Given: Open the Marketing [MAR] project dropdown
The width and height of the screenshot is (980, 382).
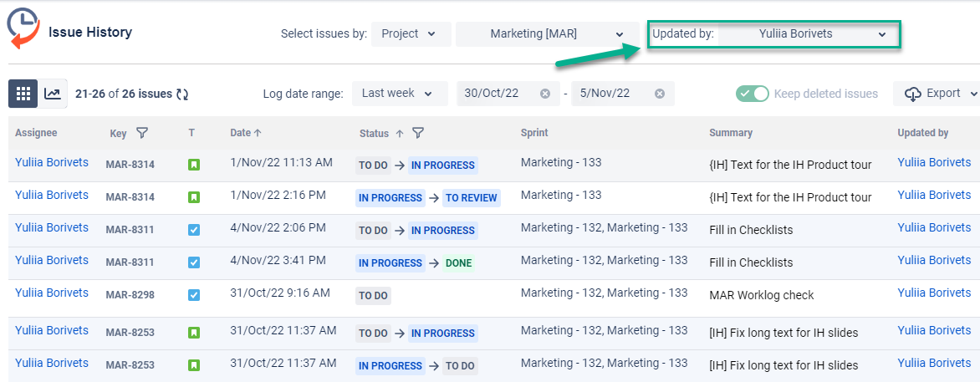Looking at the screenshot, I should (548, 33).
